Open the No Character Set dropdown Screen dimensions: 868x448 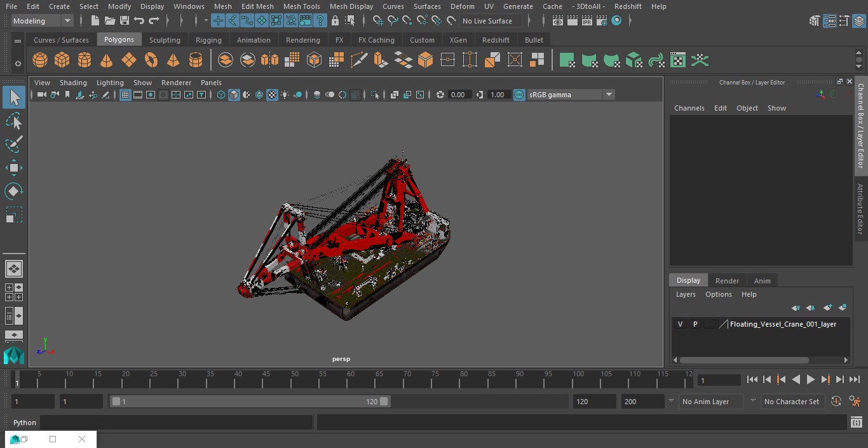793,402
